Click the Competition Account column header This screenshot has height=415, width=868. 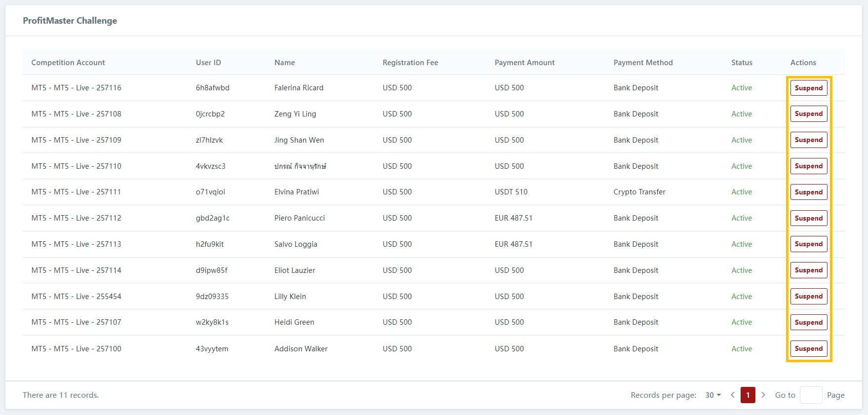click(x=68, y=63)
